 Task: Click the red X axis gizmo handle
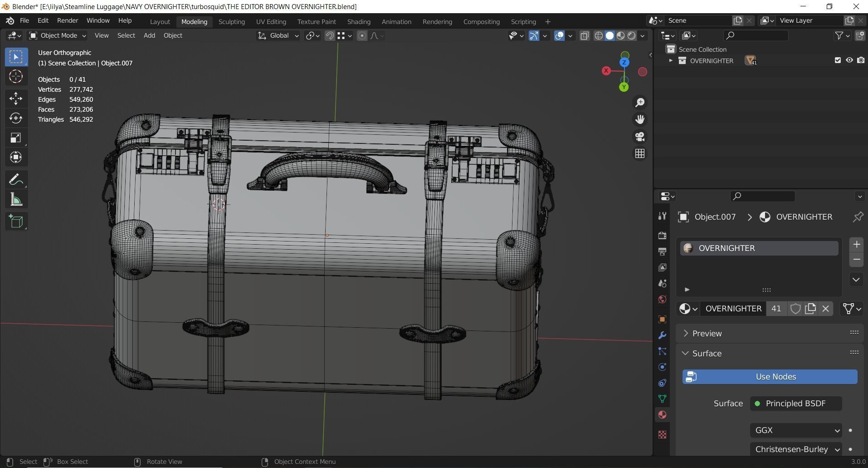[606, 71]
